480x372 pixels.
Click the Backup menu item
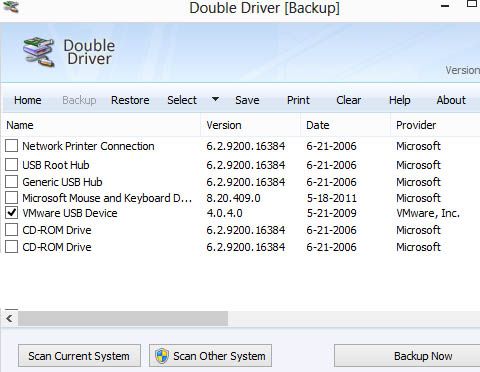79,100
